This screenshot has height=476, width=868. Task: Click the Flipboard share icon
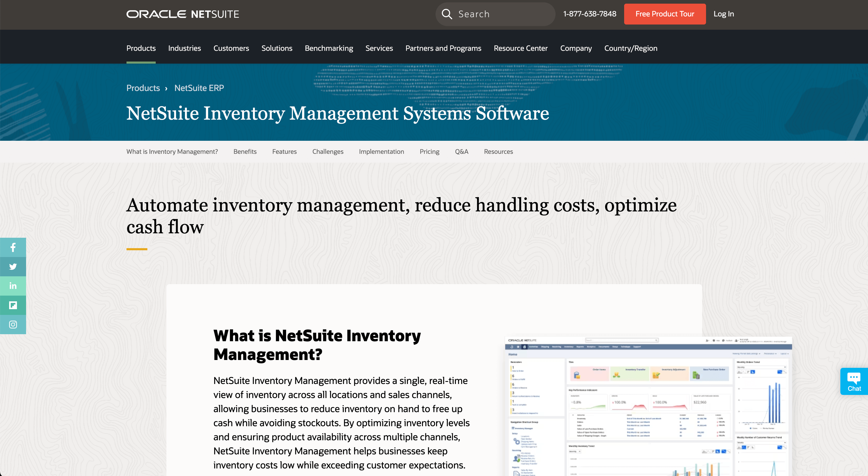pos(13,305)
